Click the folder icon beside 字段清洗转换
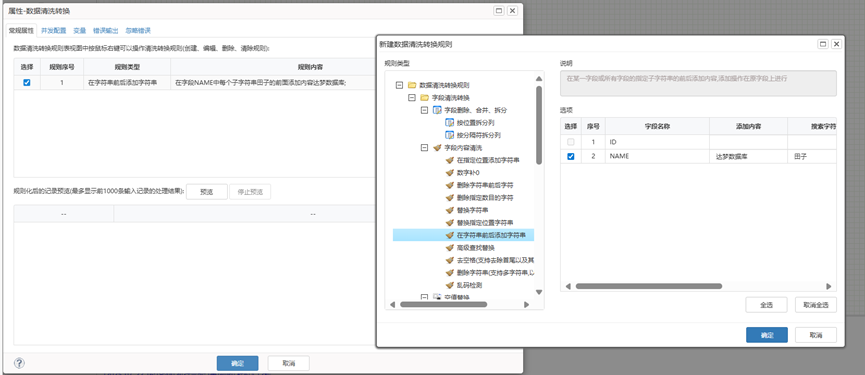The width and height of the screenshot is (865, 375). pyautogui.click(x=424, y=98)
